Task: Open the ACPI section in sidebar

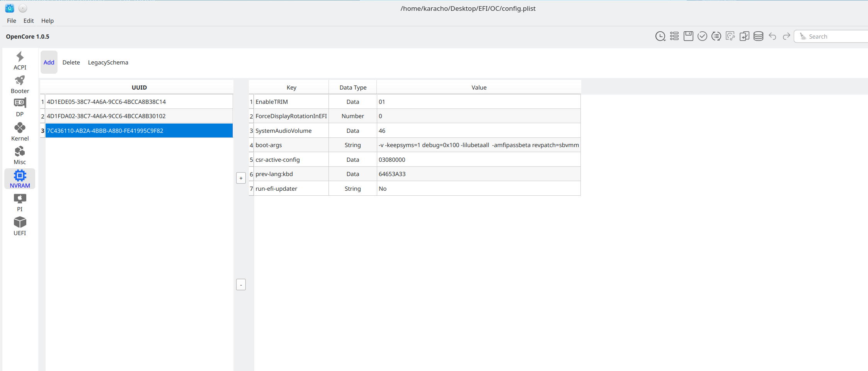Action: (20, 61)
